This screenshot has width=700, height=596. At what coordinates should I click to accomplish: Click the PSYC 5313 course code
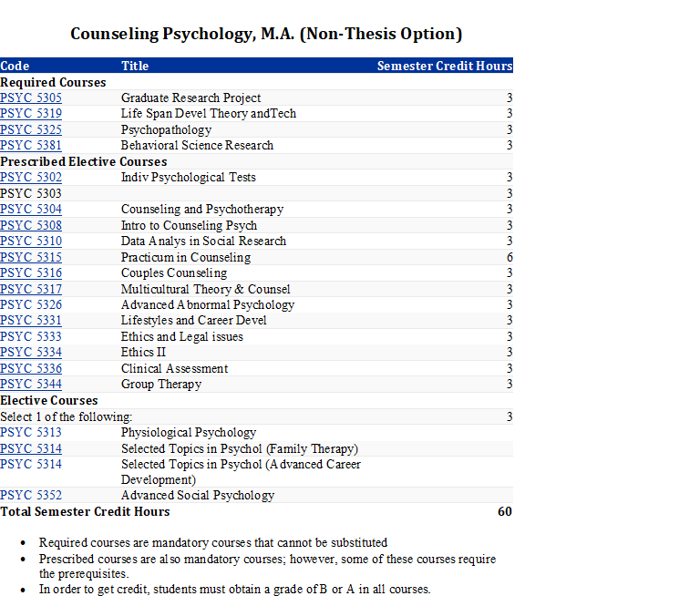pyautogui.click(x=31, y=432)
